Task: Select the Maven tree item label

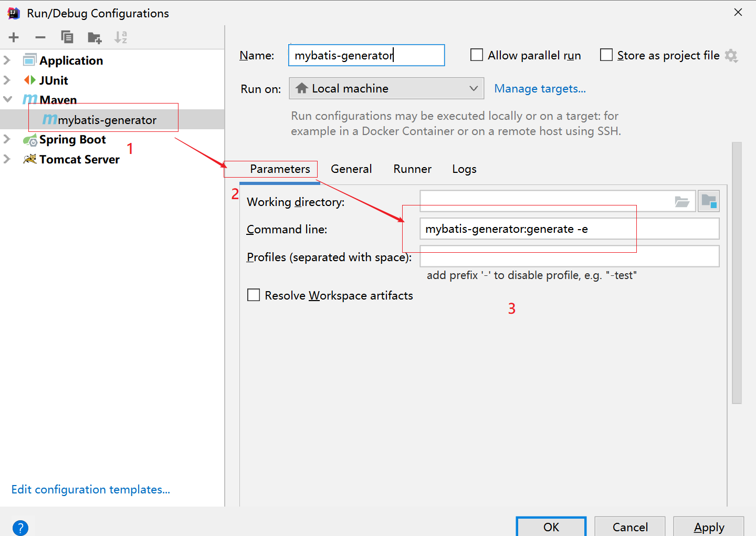Action: [58, 100]
